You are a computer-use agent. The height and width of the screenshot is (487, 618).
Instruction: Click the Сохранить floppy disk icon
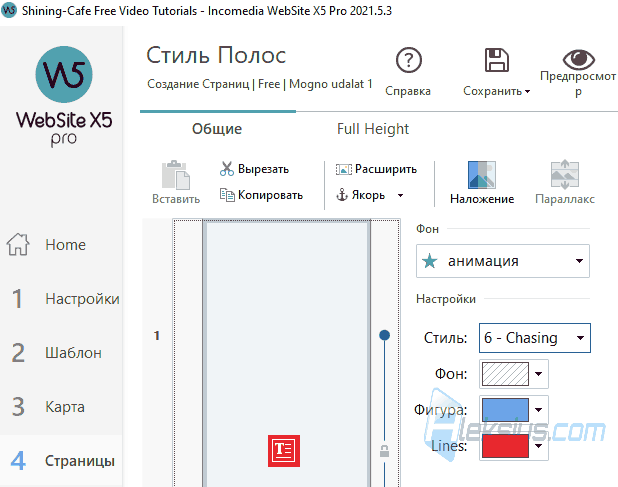point(497,60)
